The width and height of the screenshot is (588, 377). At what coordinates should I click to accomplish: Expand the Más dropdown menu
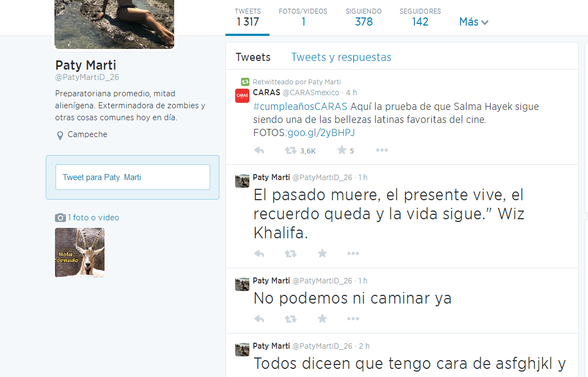pyautogui.click(x=474, y=22)
